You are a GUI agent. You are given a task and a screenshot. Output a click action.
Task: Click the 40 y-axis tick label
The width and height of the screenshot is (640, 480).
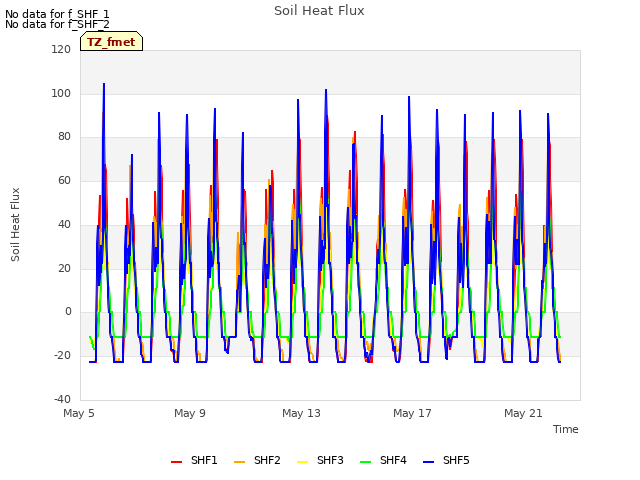(64, 224)
